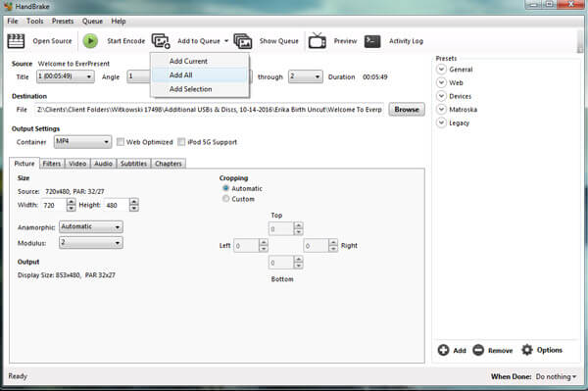Click the green Start Encode play icon
588x391 pixels.
90,41
